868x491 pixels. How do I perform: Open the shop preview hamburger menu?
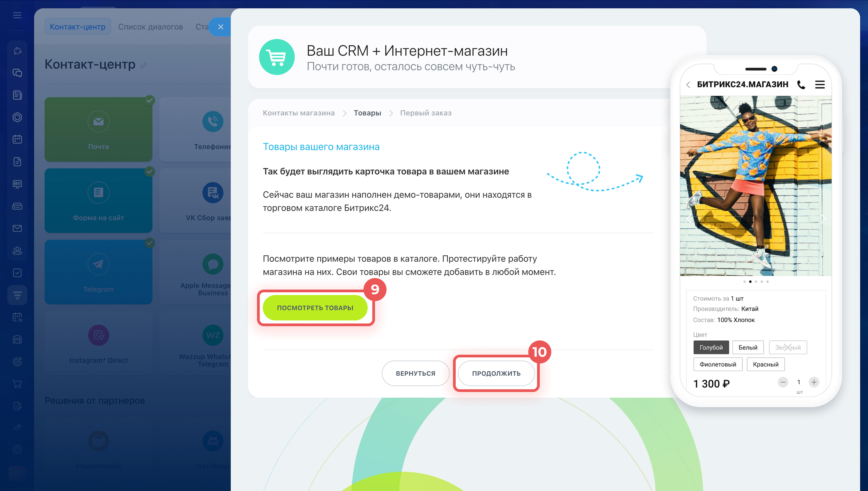coord(820,85)
